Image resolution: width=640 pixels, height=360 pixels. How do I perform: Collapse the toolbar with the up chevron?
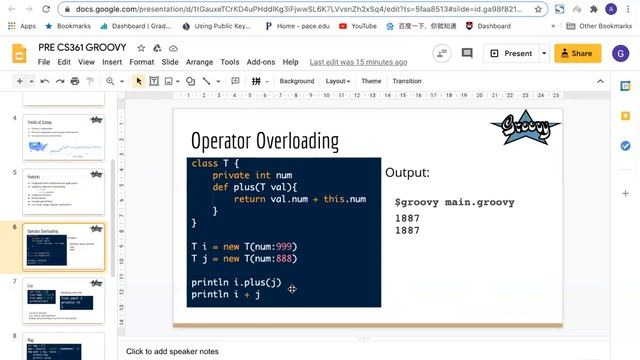(600, 81)
